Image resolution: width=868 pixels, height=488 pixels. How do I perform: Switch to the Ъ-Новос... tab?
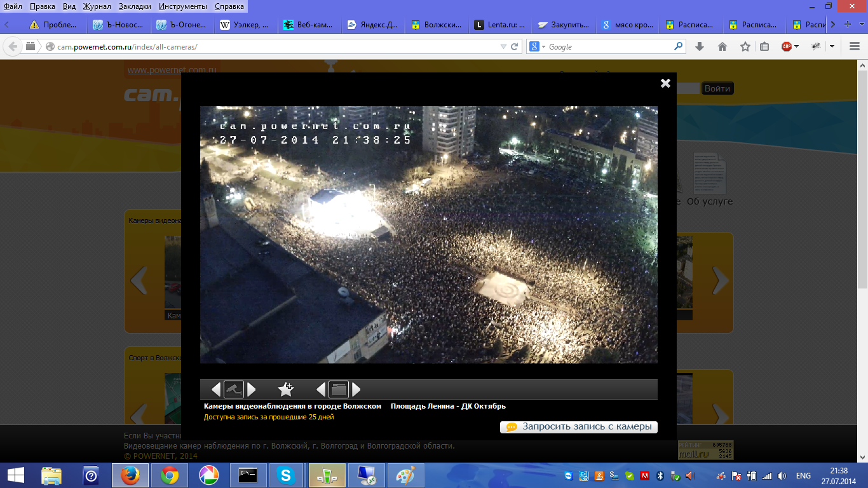[x=117, y=25]
